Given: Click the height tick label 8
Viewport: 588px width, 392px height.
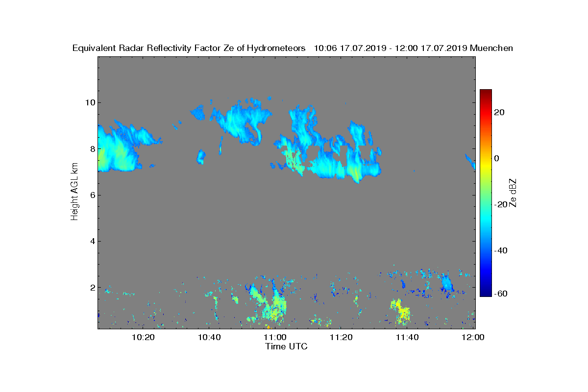Looking at the screenshot, I should tap(92, 149).
